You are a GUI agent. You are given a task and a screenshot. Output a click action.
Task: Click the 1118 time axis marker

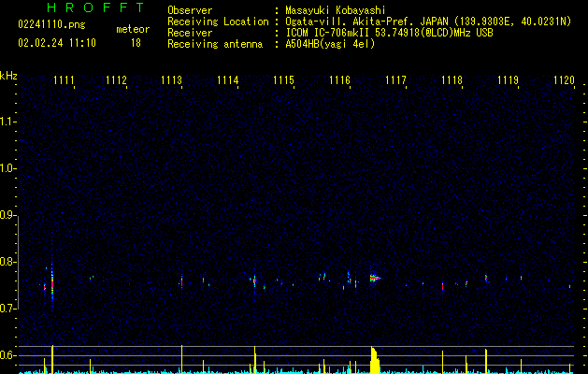point(452,80)
